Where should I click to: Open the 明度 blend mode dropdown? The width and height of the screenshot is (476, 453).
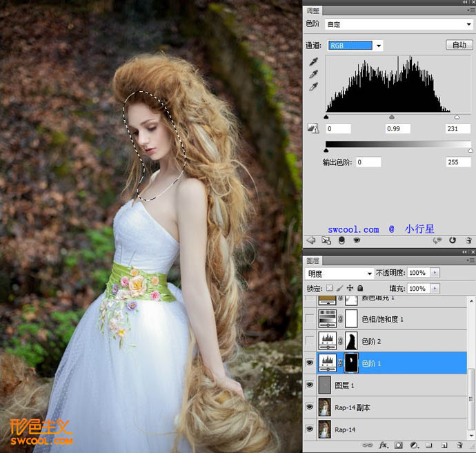339,273
